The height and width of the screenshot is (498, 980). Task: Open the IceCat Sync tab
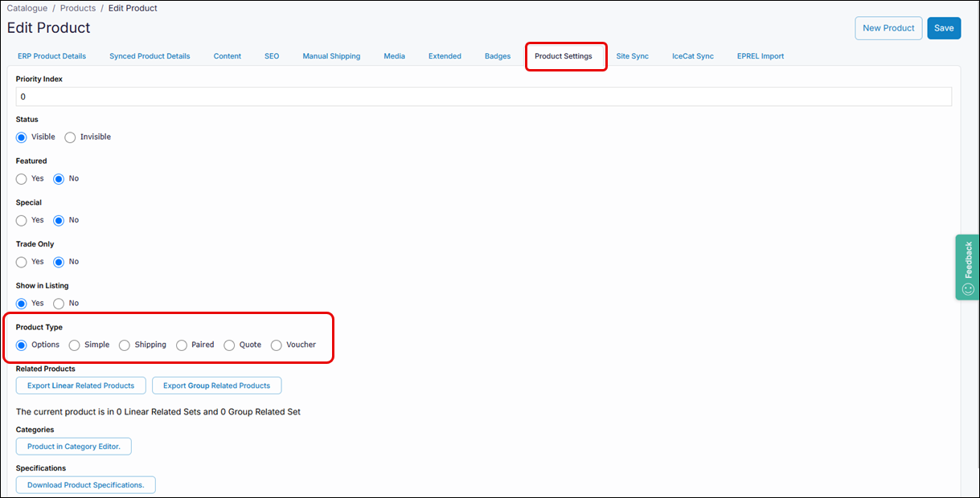[x=692, y=56]
